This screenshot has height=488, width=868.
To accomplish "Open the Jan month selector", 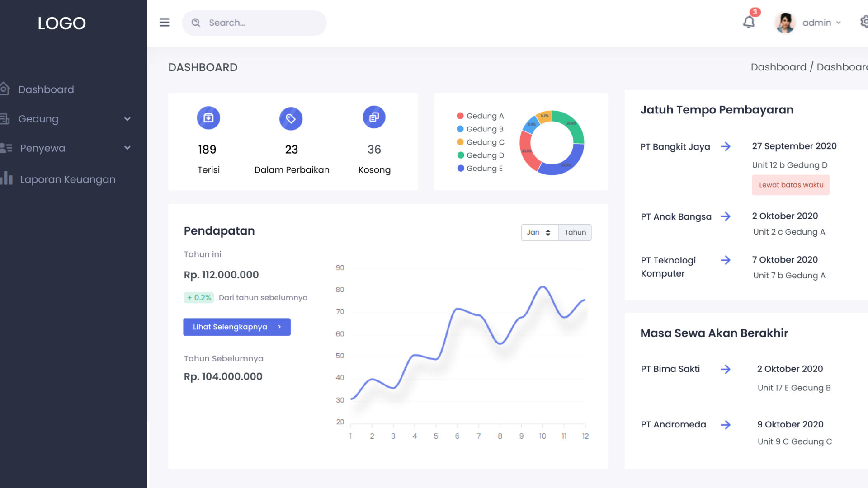I will point(539,232).
